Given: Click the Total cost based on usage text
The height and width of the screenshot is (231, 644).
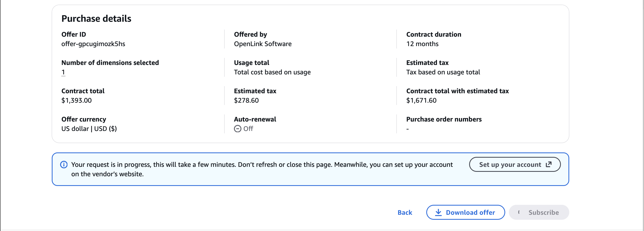Looking at the screenshot, I should [272, 72].
